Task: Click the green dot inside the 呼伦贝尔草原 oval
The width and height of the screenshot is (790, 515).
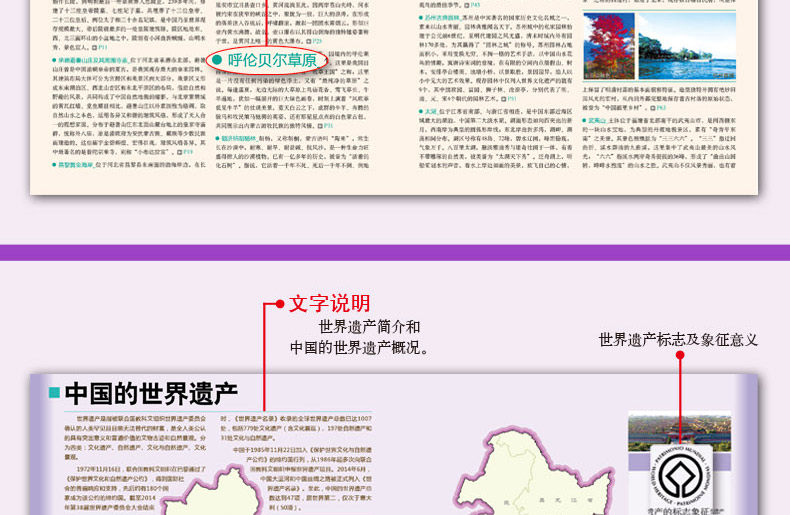Action: point(218,60)
